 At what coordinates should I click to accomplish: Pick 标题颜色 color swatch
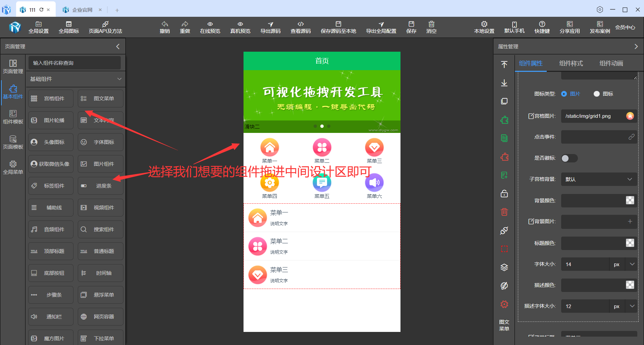[x=630, y=243]
